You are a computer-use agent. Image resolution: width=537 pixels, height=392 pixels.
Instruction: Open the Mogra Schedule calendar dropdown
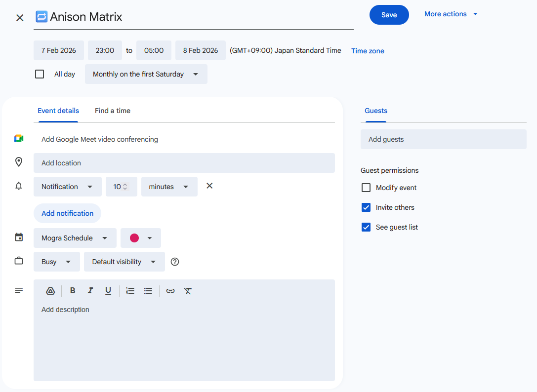[75, 238]
